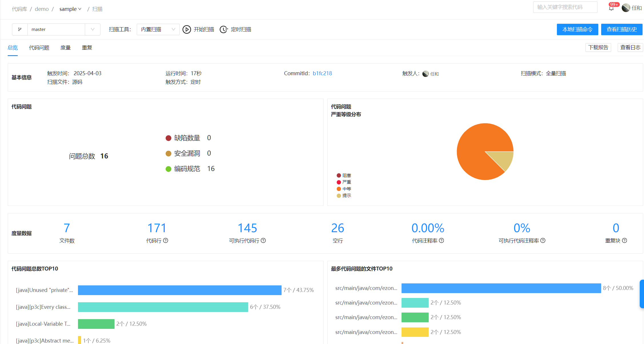
Task: Open the notification bell icon
Action: 611,8
